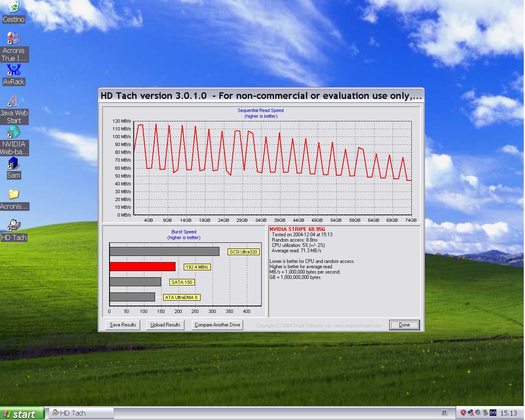Click Compare Another Drive button
Screen dimensions: 525x420
217,325
